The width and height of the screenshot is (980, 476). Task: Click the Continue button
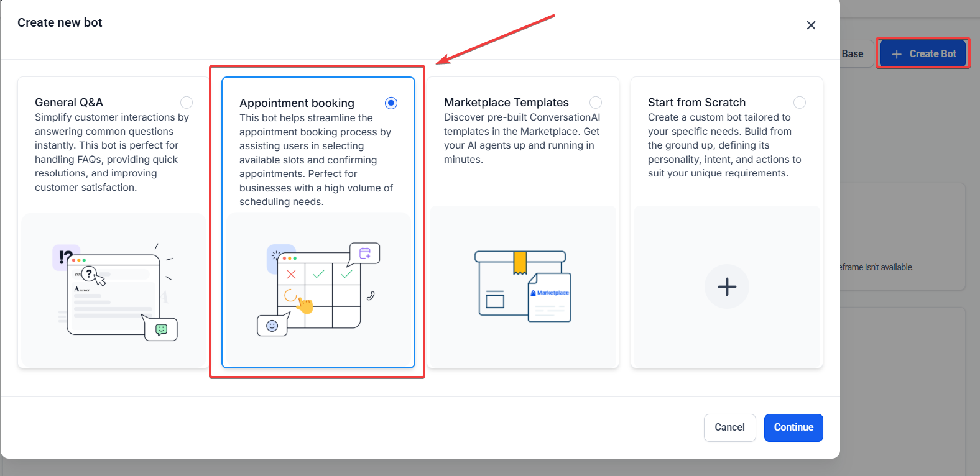[793, 428]
